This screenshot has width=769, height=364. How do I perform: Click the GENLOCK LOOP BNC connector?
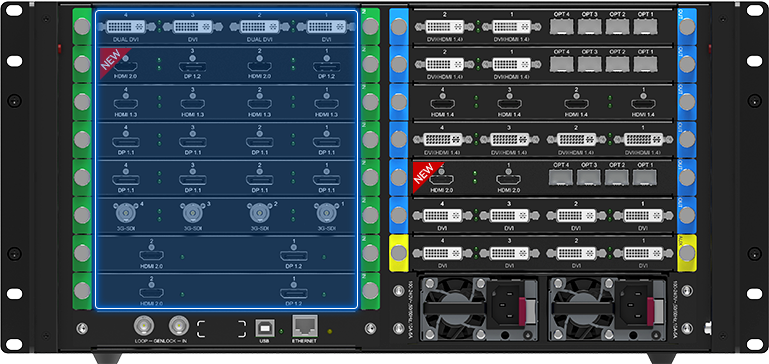tap(144, 326)
